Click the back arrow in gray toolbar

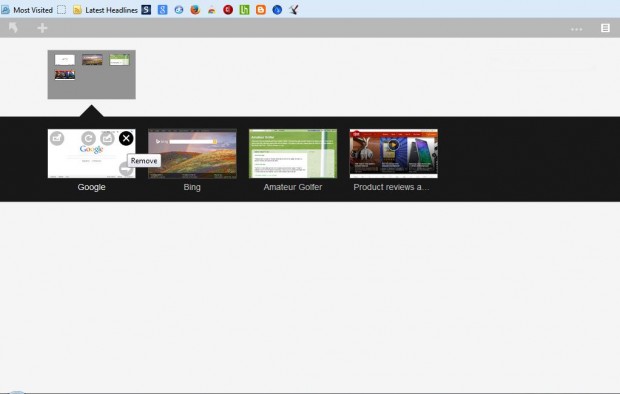tap(13, 28)
